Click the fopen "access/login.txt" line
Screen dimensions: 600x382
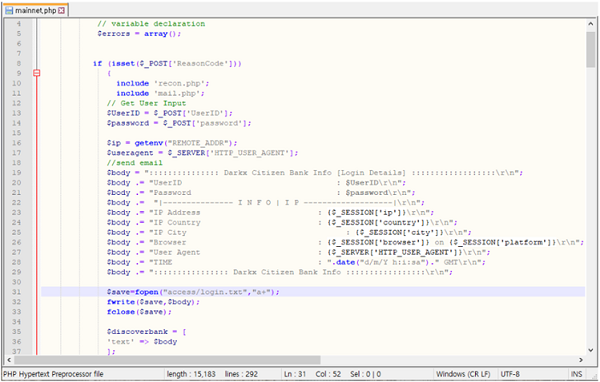click(193, 292)
